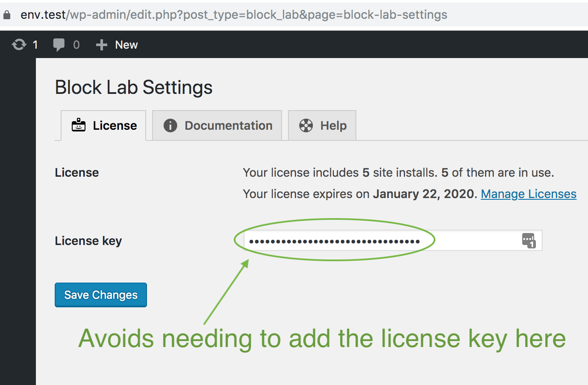Open the Help tab
This screenshot has width=588, height=385.
point(322,125)
